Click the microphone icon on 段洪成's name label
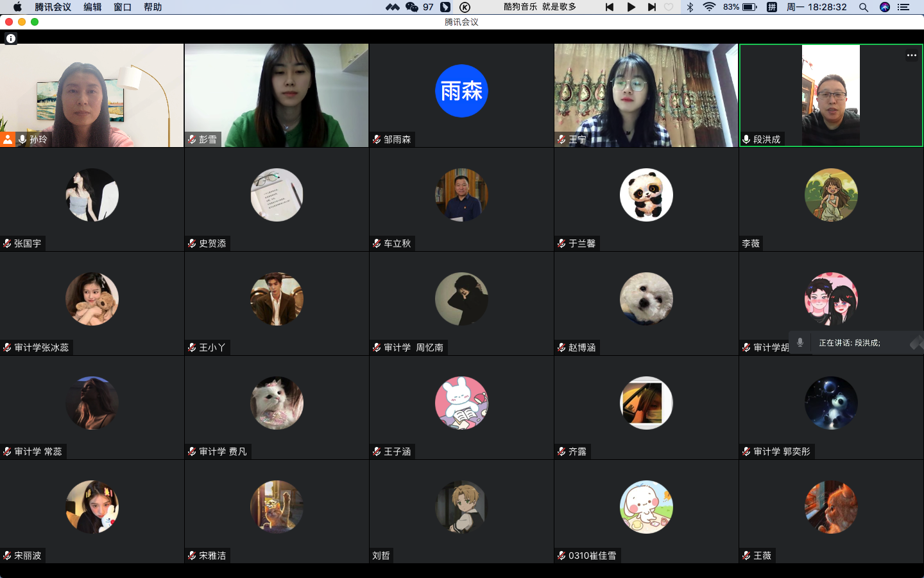Viewport: 924px width, 578px height. (746, 139)
